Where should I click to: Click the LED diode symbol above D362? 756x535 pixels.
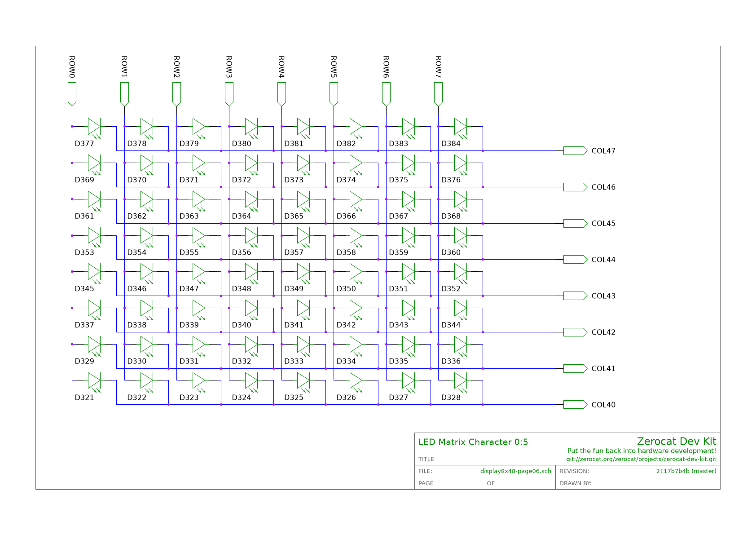[x=147, y=200]
